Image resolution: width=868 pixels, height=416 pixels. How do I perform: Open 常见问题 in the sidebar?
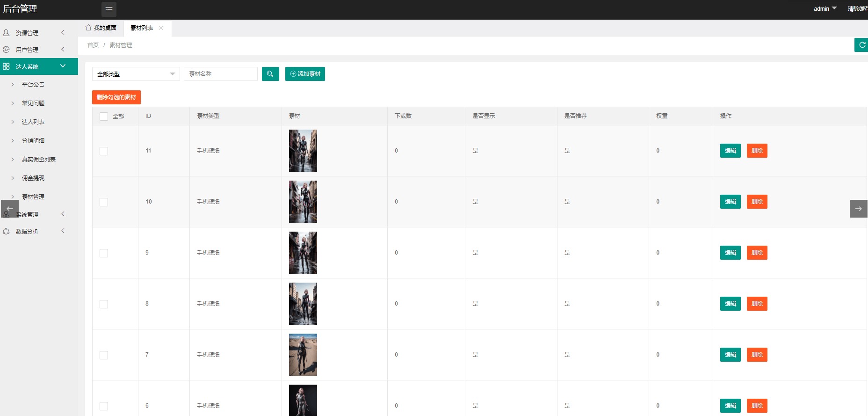point(33,103)
